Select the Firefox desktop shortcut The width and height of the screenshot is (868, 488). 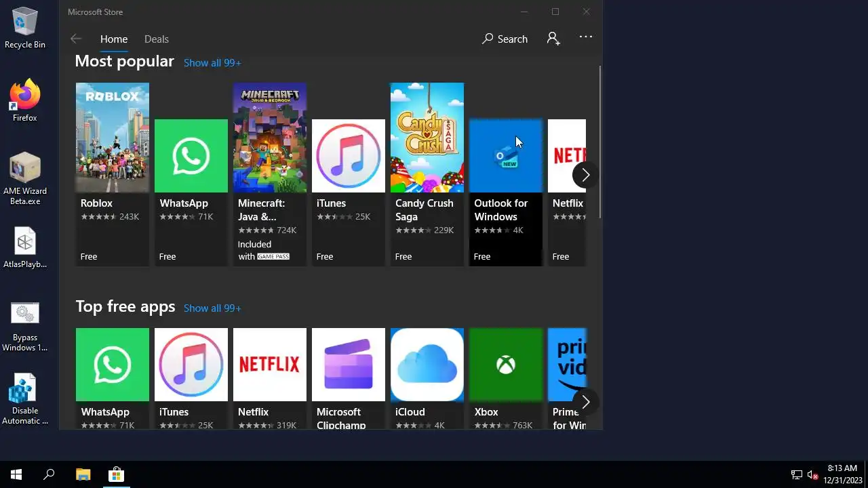[25, 101]
